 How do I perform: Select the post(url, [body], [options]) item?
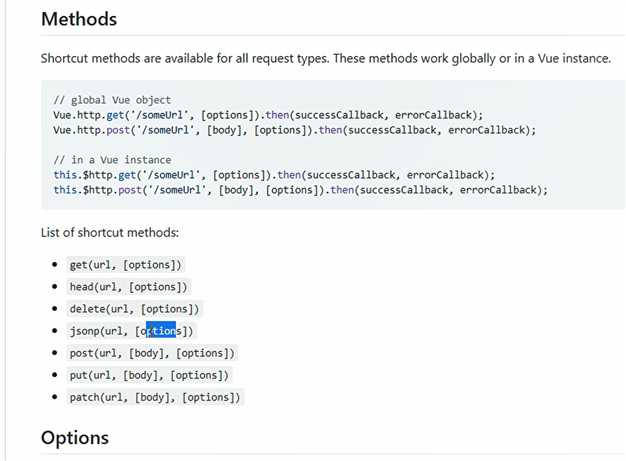(152, 353)
